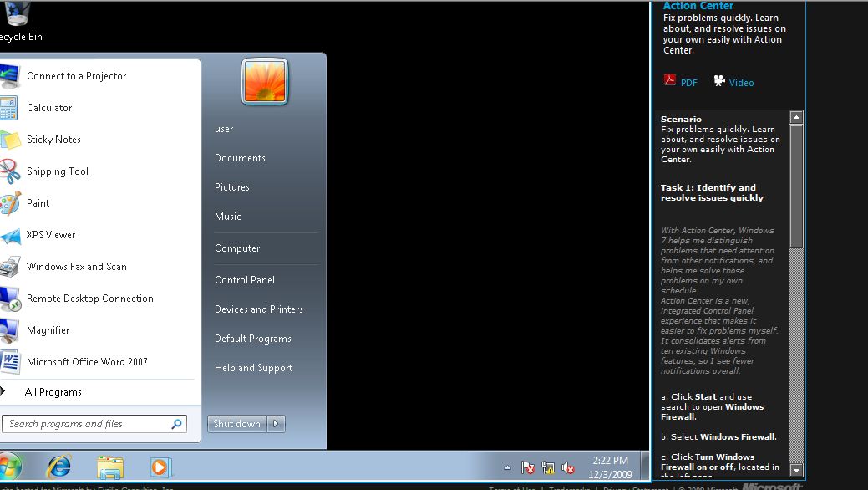Click the Start orb button
The image size is (868, 490).
(9, 466)
